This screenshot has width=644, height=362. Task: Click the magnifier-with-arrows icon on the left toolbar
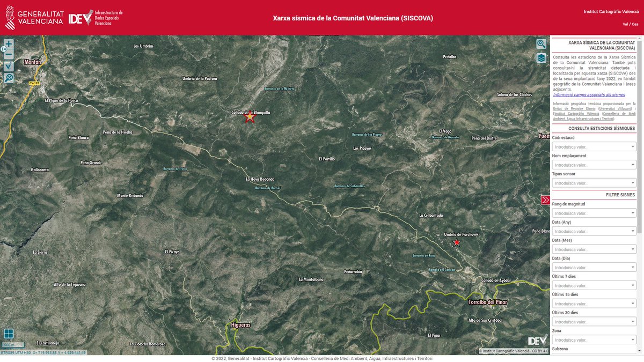click(9, 78)
